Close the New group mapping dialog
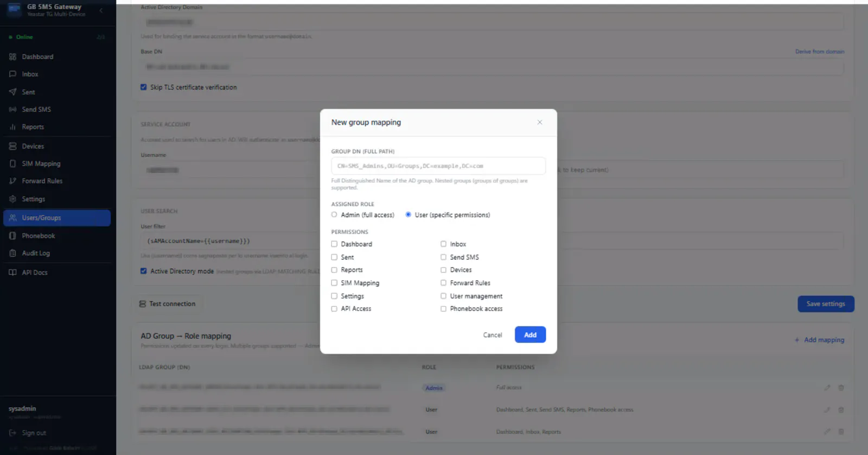This screenshot has height=455, width=868. pyautogui.click(x=539, y=122)
